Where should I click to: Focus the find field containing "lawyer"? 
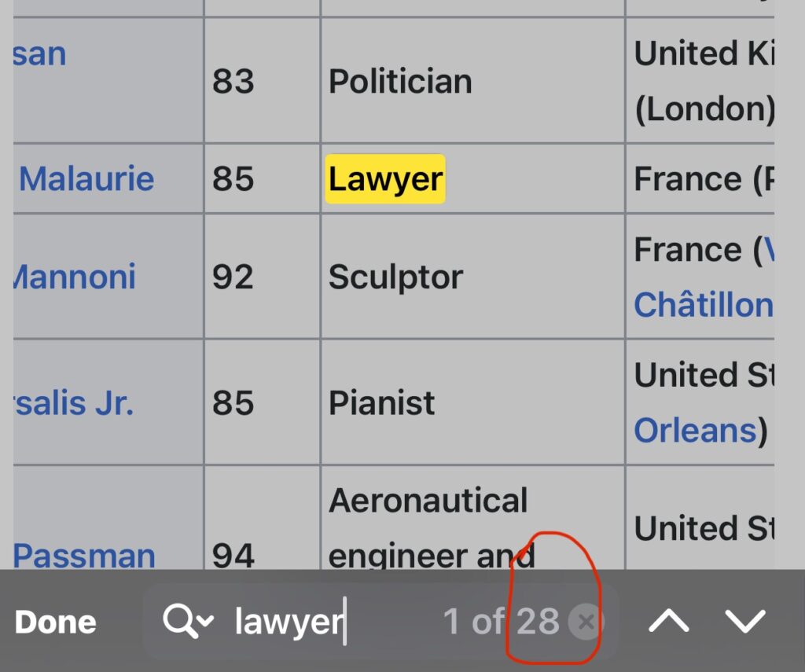click(x=289, y=622)
